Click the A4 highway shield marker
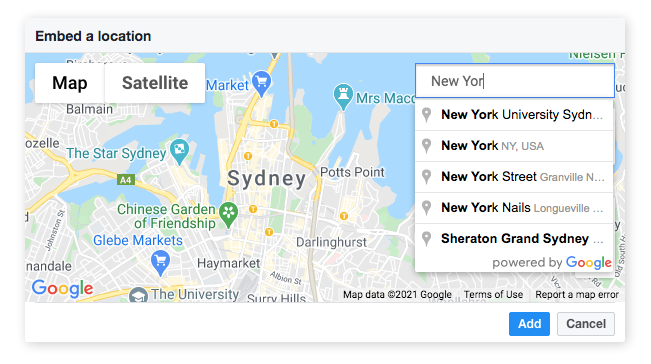Image resolution: width=651 pixels, height=364 pixels. pos(125,180)
